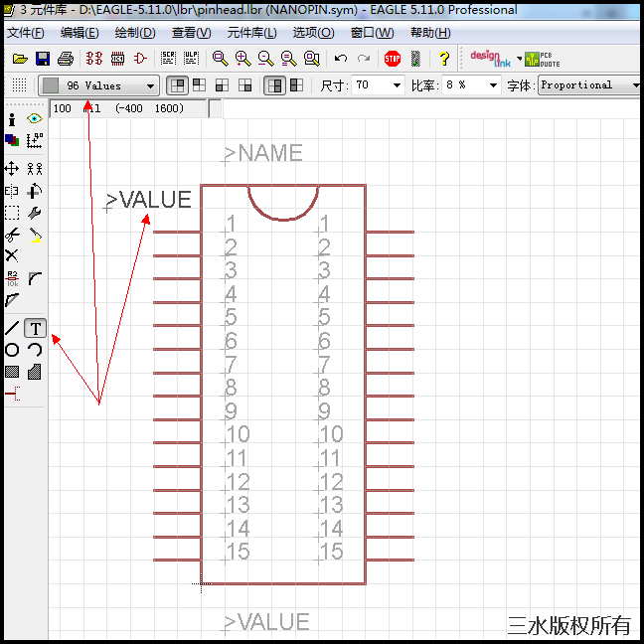Click the Redraw view magnifier icon
Viewport: 644px width, 644px height.
[289, 59]
